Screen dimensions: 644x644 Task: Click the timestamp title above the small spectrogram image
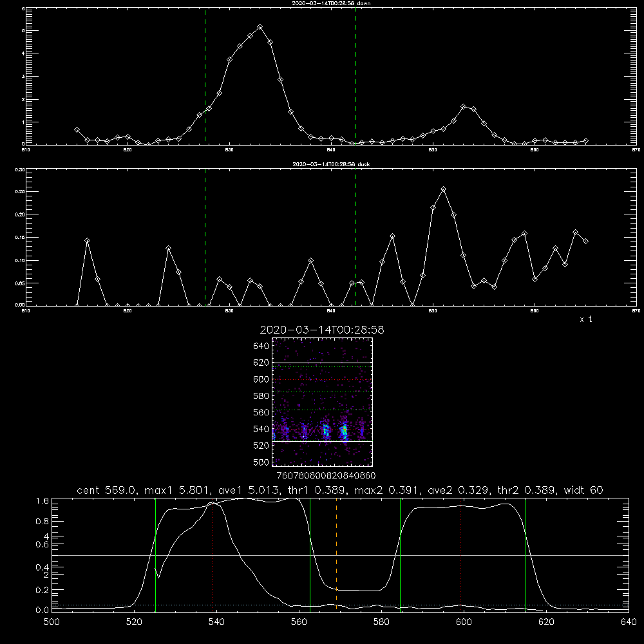pos(322,330)
